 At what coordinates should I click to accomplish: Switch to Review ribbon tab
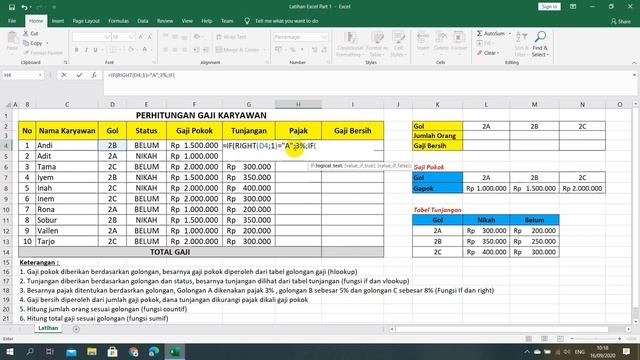coord(165,21)
